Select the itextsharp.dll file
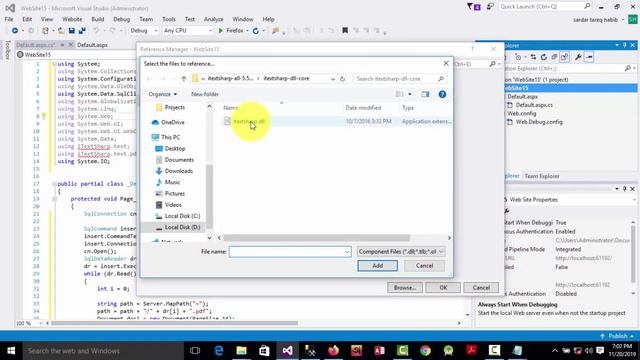Screen dimensions: 640x360 tap(249, 121)
